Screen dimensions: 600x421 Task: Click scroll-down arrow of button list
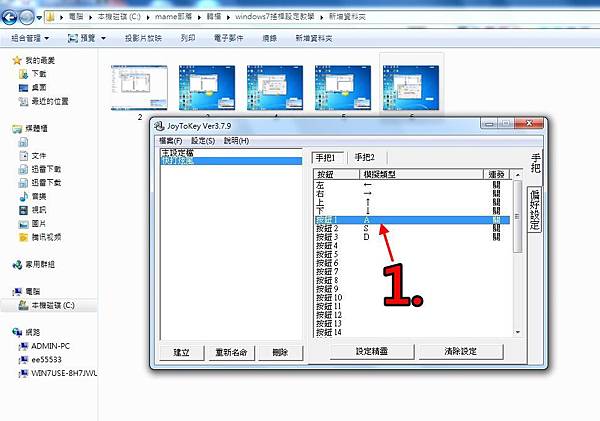point(518,332)
